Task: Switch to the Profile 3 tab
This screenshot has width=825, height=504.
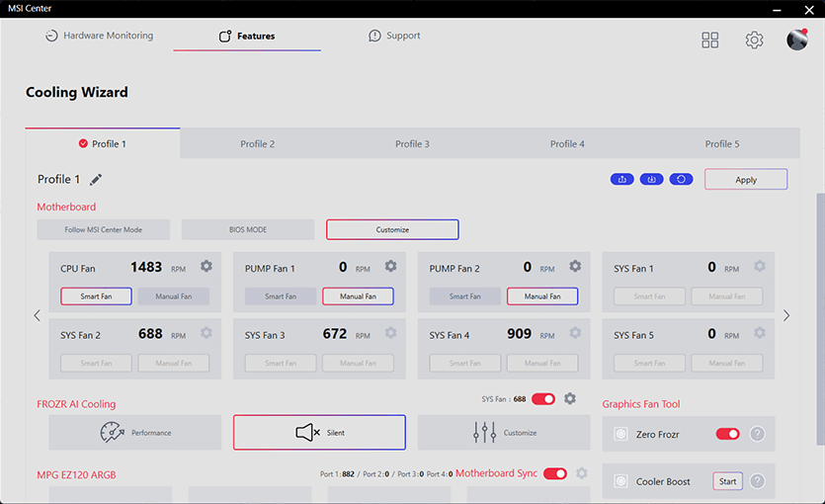Action: point(412,144)
